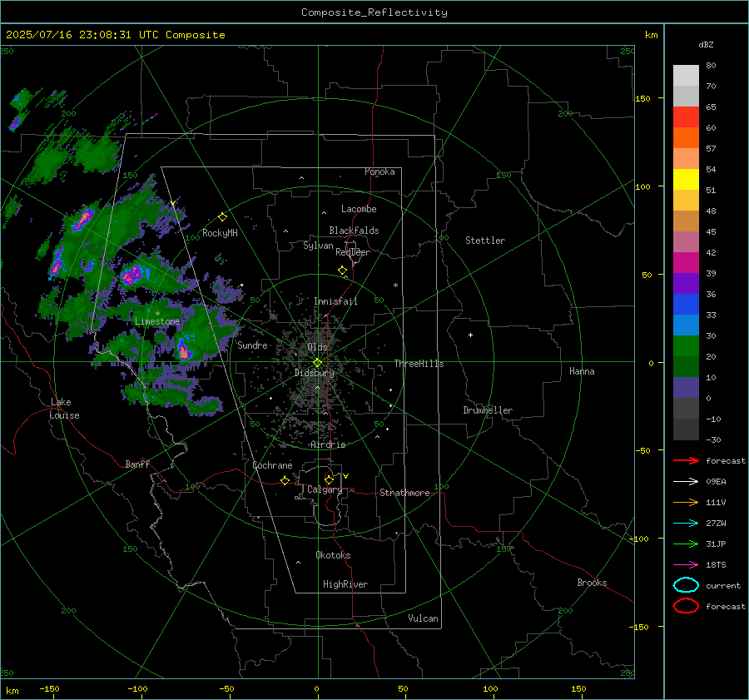Click the yellow diamond marker below Cochrane
The width and height of the screenshot is (749, 700).
pyautogui.click(x=285, y=480)
